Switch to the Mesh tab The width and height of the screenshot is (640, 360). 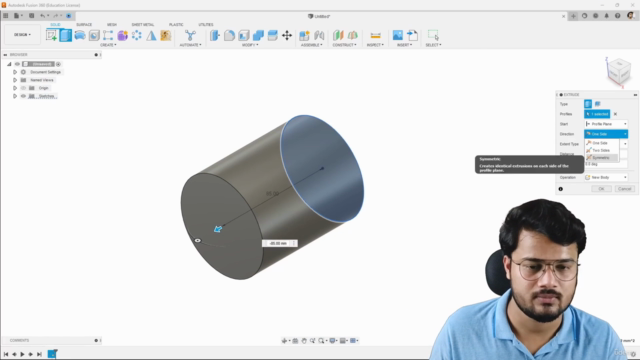(x=112, y=25)
